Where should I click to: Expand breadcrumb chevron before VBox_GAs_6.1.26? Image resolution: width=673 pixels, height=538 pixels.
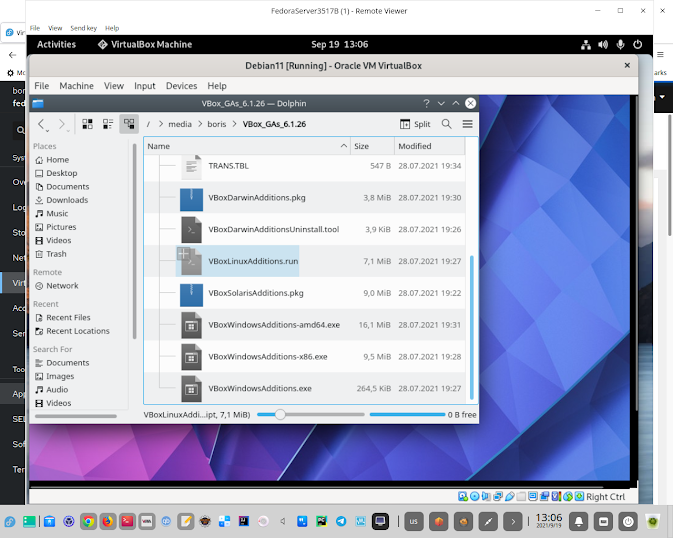234,124
